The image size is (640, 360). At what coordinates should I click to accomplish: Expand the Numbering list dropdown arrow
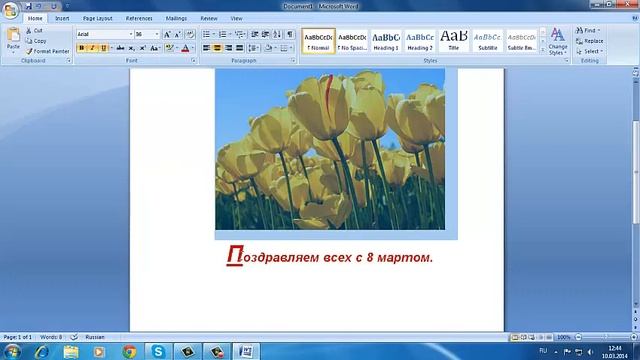[x=230, y=34]
